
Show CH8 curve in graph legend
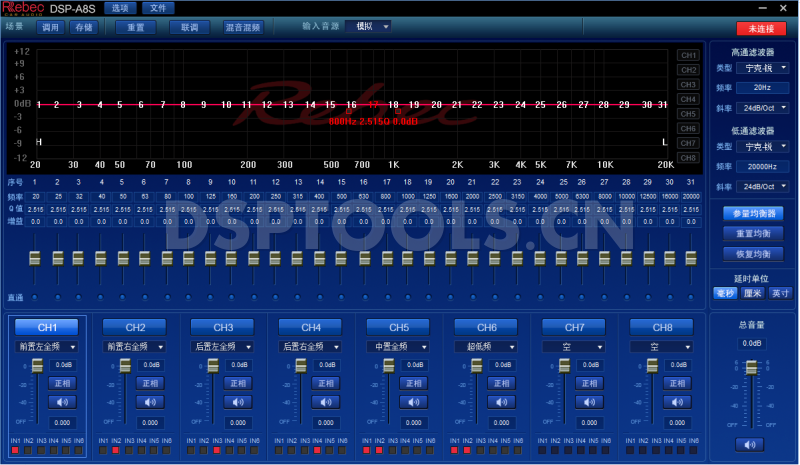tap(688, 158)
